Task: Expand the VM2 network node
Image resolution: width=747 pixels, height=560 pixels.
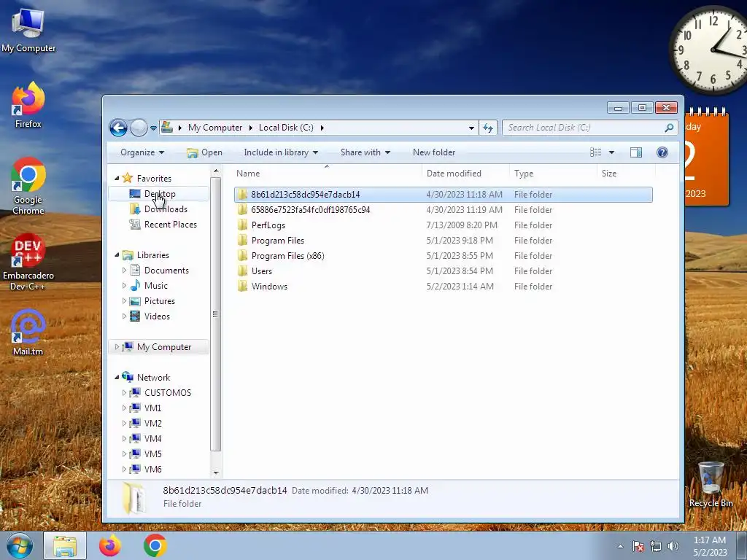Action: tap(124, 424)
